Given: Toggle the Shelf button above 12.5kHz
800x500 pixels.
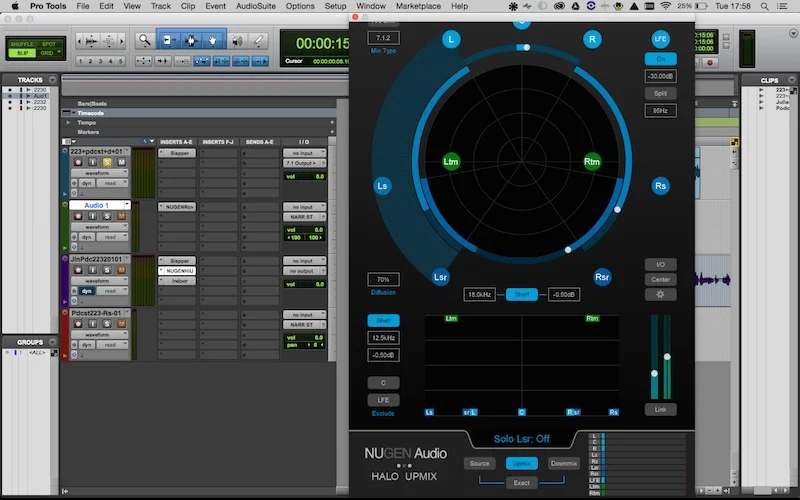Looking at the screenshot, I should [383, 320].
